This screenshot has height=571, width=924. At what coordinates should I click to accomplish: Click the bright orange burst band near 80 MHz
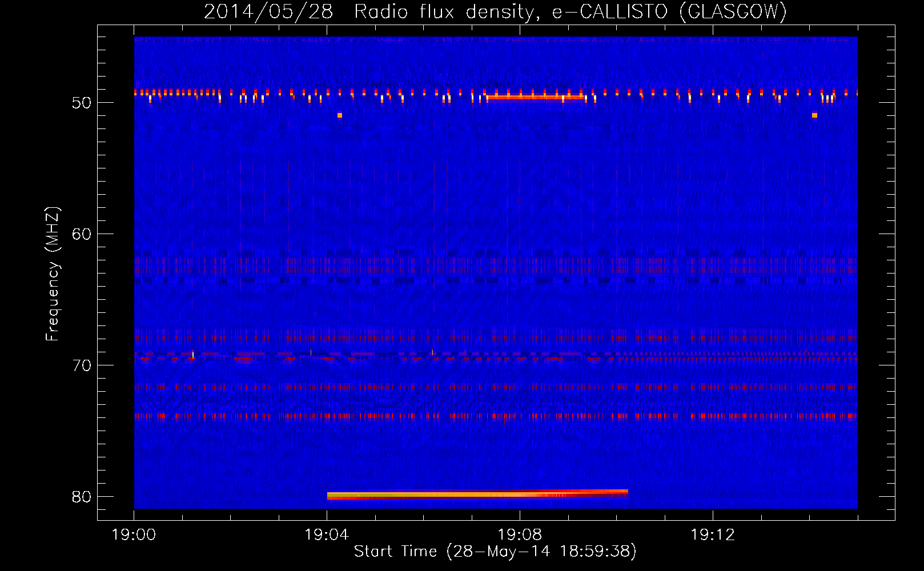pos(477,495)
